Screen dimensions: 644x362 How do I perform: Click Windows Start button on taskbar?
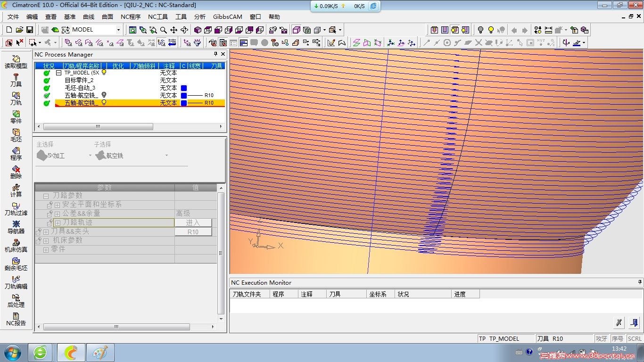coord(12,352)
